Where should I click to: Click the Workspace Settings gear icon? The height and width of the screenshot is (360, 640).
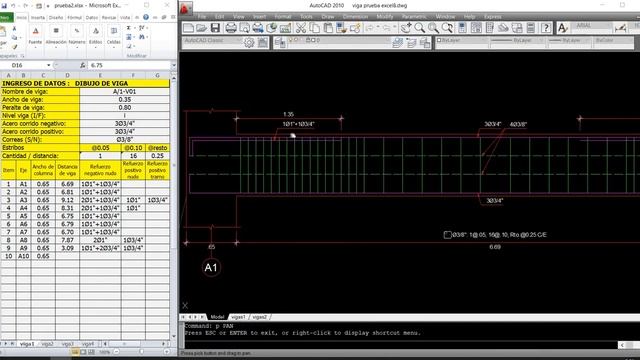point(249,42)
